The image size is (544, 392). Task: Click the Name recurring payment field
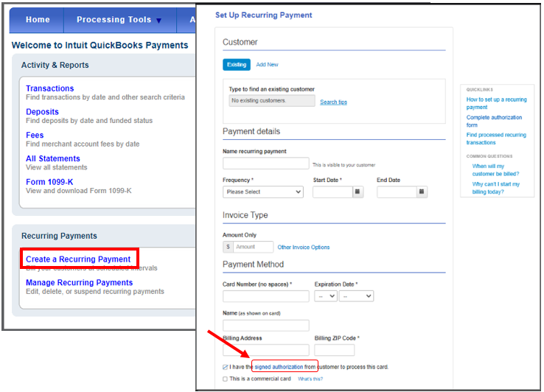coord(266,164)
